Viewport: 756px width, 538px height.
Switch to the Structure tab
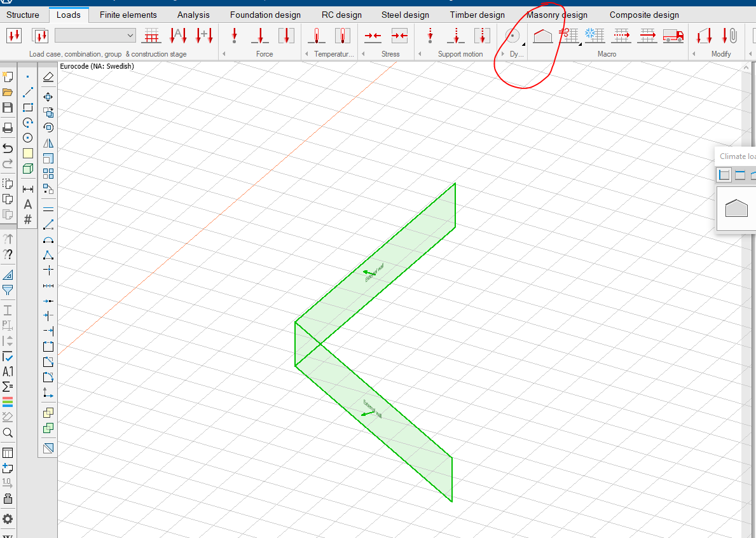point(23,15)
